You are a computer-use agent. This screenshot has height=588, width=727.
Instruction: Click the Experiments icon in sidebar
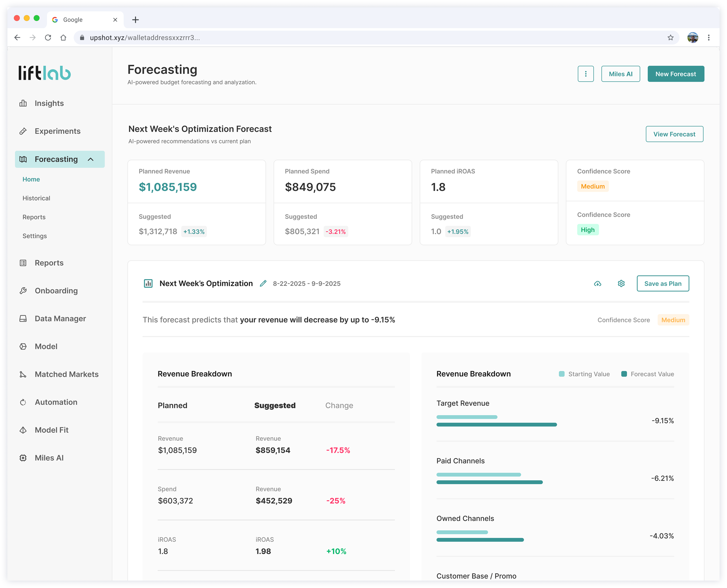(x=23, y=131)
